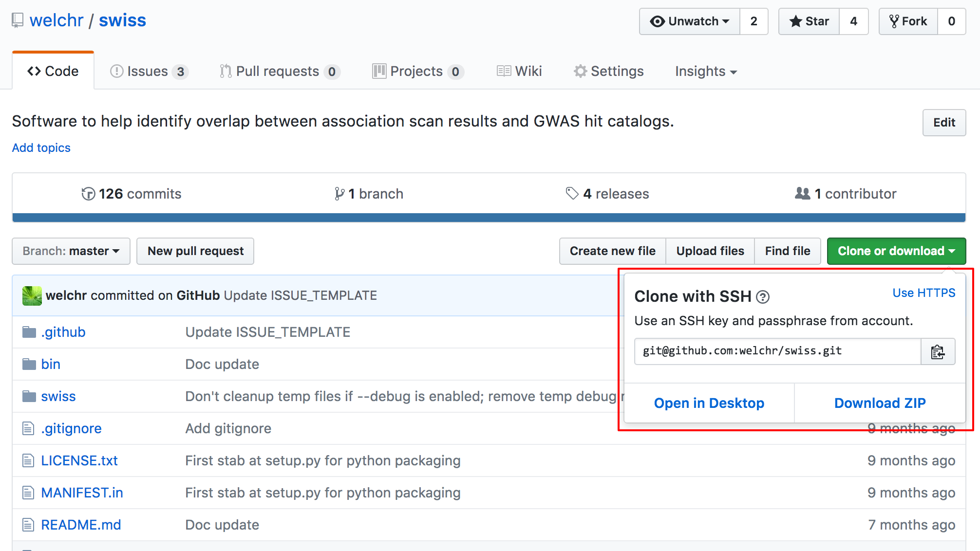Click the README.md file icon
Image resolution: width=980 pixels, height=551 pixels.
(28, 525)
